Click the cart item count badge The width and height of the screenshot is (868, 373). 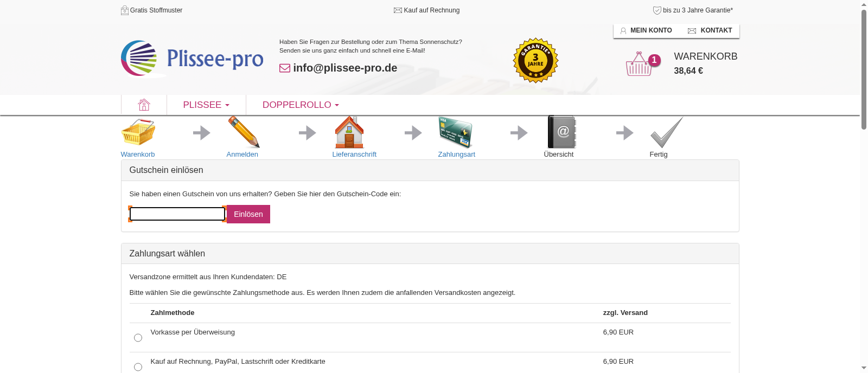coord(655,60)
